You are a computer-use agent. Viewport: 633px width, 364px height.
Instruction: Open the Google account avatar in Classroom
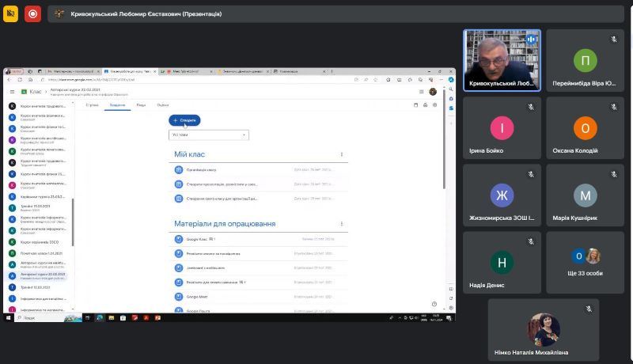433,92
